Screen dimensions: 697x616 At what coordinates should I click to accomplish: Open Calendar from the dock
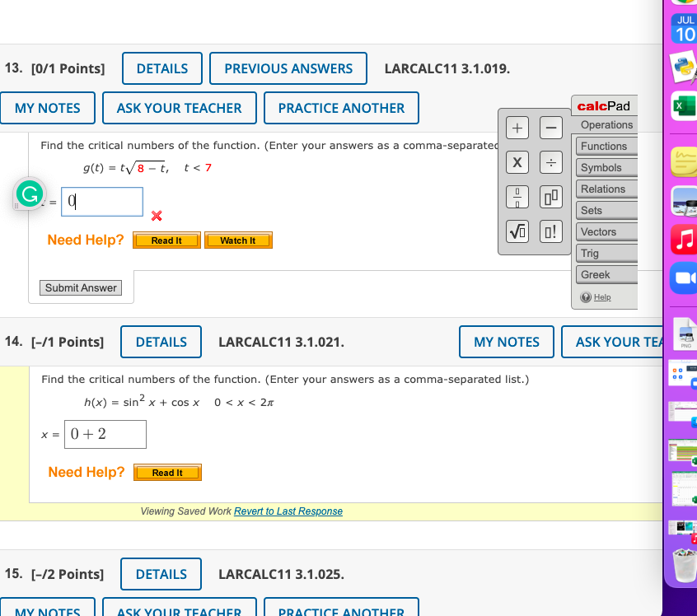[684, 29]
